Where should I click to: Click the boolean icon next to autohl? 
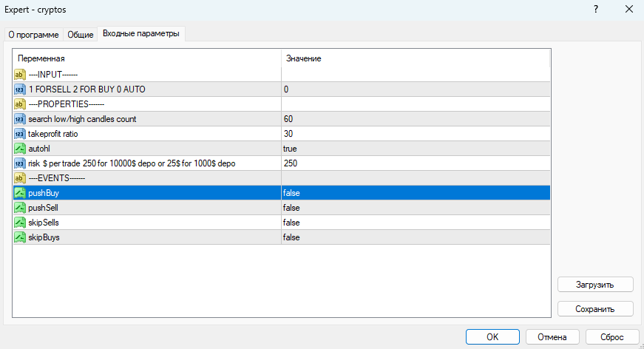pos(20,149)
